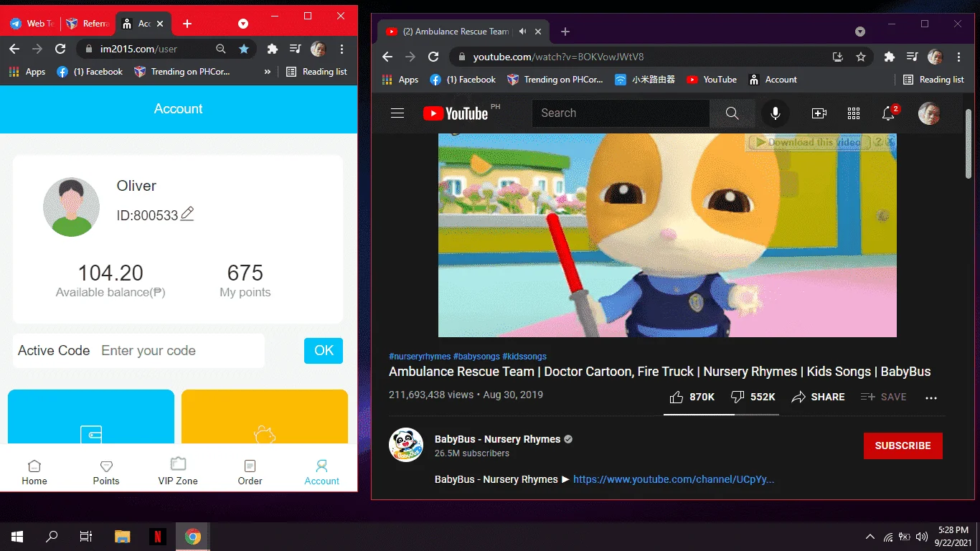Screen dimensions: 980x551
Task: Open the zoom magnifier icon in im2015 address bar
Action: coord(221,49)
